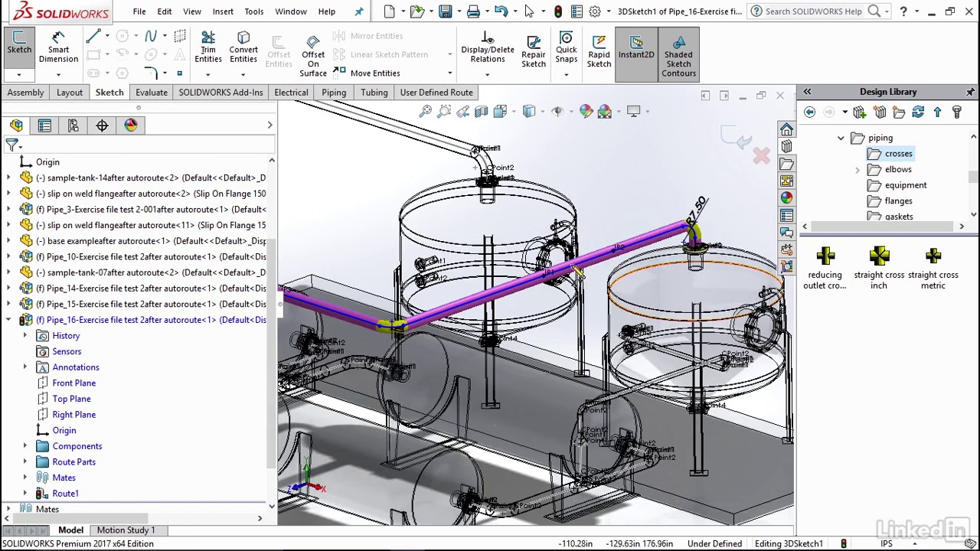Click the Convert Entities tool

(x=243, y=47)
